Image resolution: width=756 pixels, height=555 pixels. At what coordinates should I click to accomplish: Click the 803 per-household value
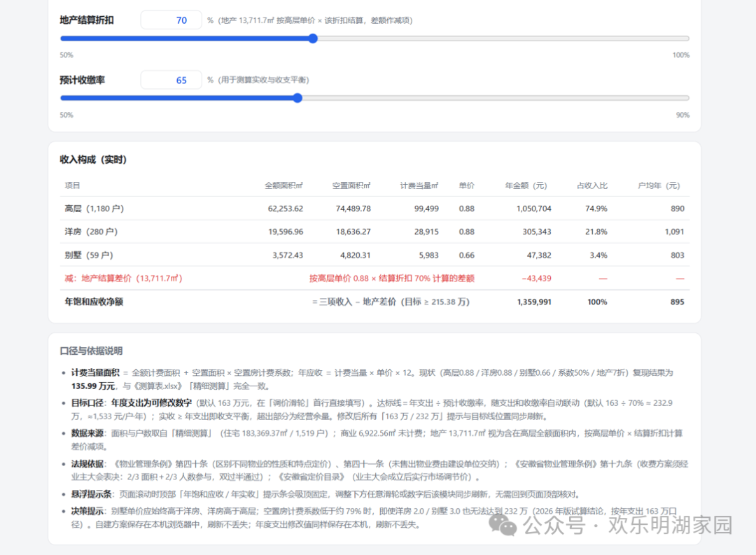tap(678, 255)
